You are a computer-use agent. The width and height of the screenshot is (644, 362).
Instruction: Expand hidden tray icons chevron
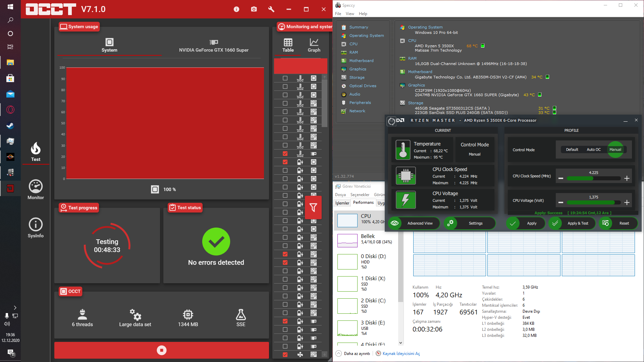point(15,308)
